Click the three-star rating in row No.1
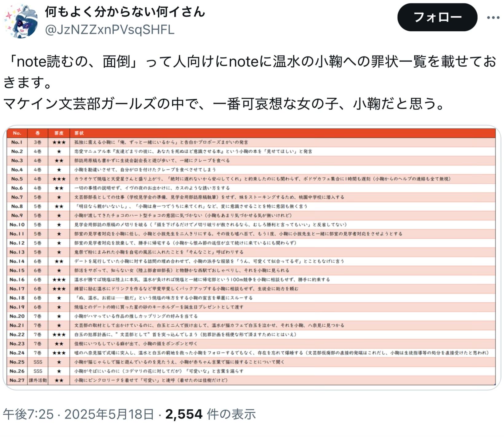 (59, 142)
